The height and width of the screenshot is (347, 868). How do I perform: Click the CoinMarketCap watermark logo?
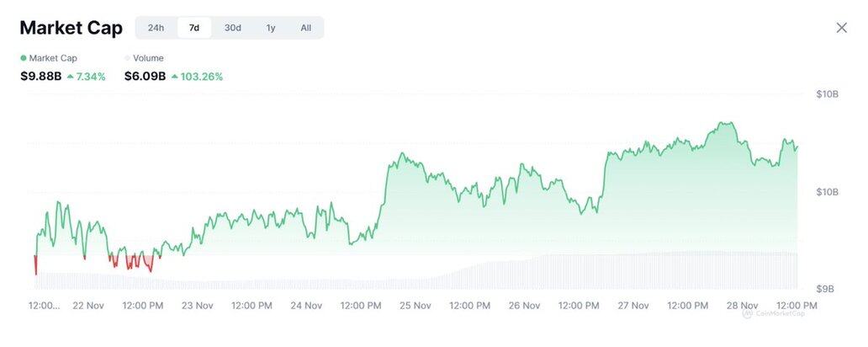pyautogui.click(x=772, y=314)
